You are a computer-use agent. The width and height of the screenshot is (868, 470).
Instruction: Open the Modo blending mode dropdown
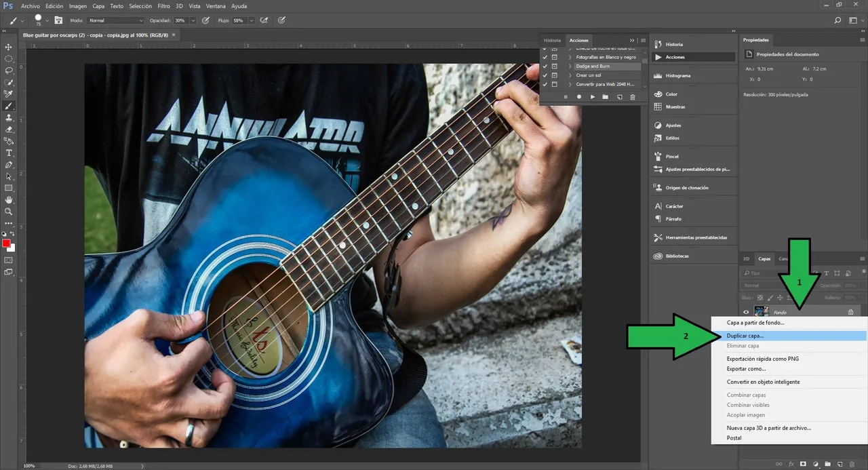click(115, 20)
